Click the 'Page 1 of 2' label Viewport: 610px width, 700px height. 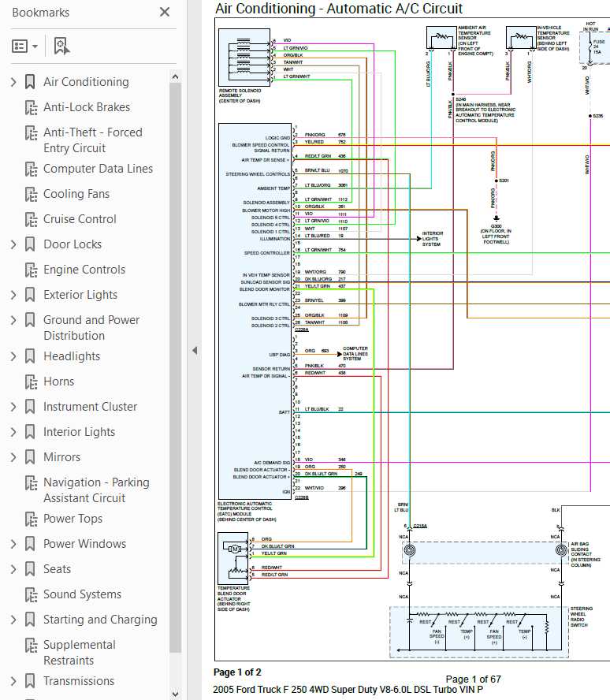[x=237, y=672]
